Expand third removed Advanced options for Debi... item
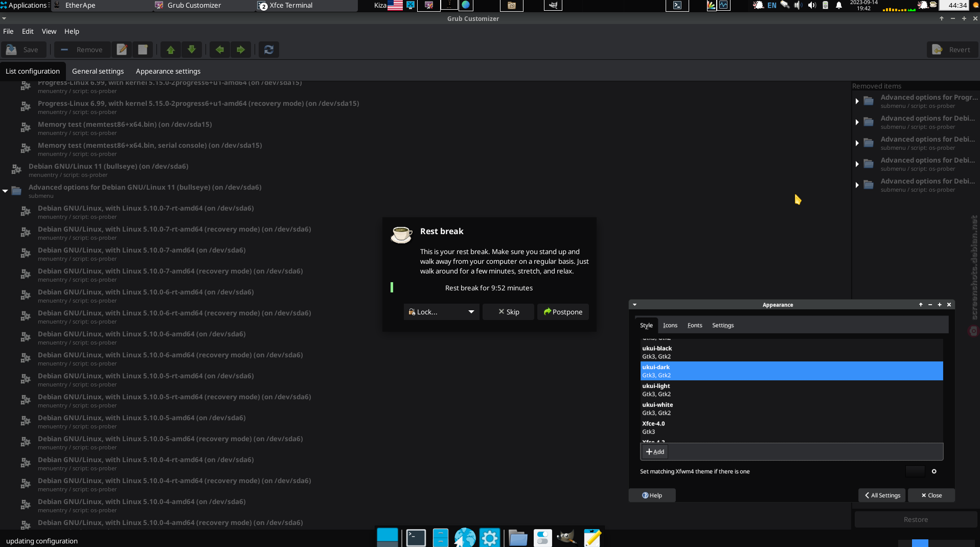 click(857, 164)
